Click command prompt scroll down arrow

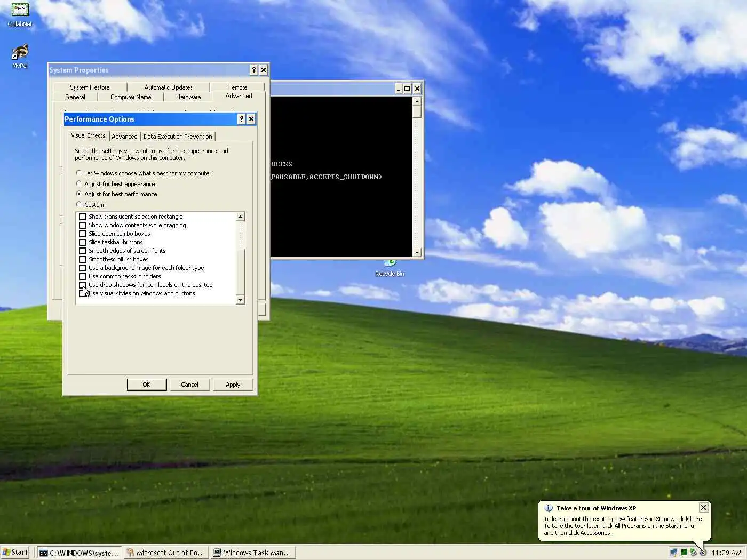tap(417, 252)
